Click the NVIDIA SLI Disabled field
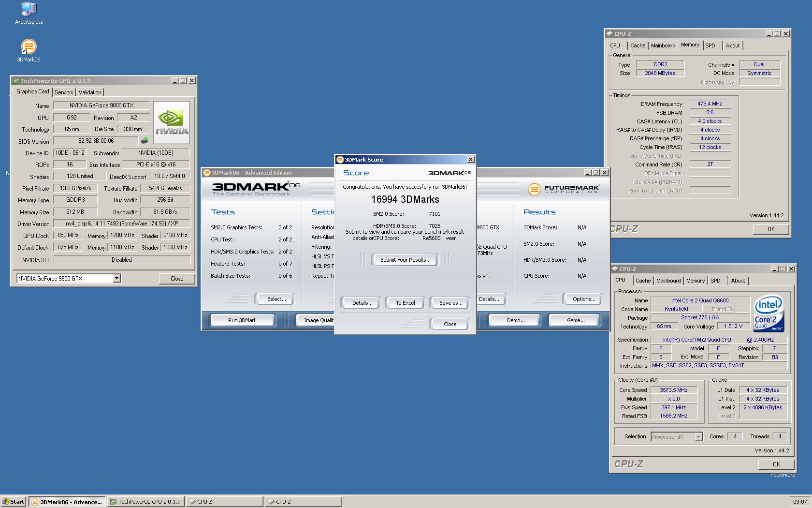The image size is (812, 508). [x=122, y=260]
